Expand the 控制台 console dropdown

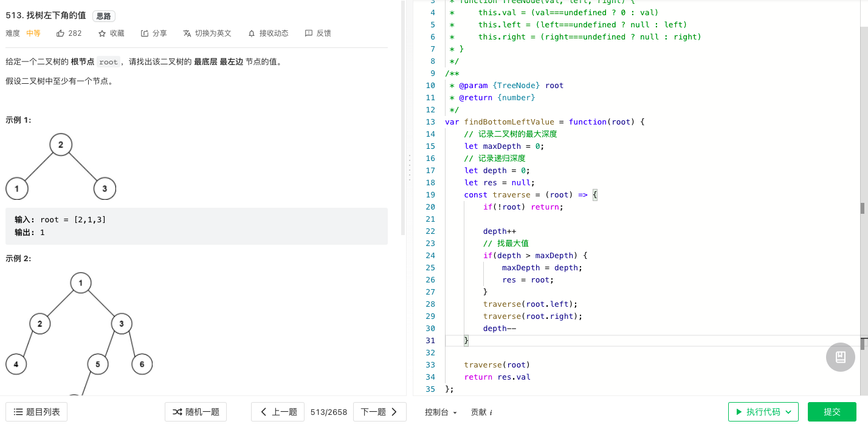(x=441, y=412)
